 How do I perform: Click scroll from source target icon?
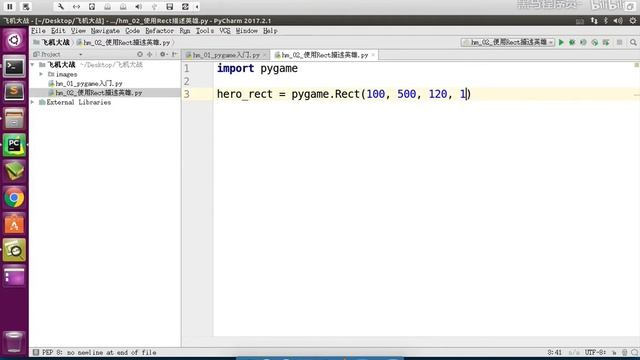(140, 54)
